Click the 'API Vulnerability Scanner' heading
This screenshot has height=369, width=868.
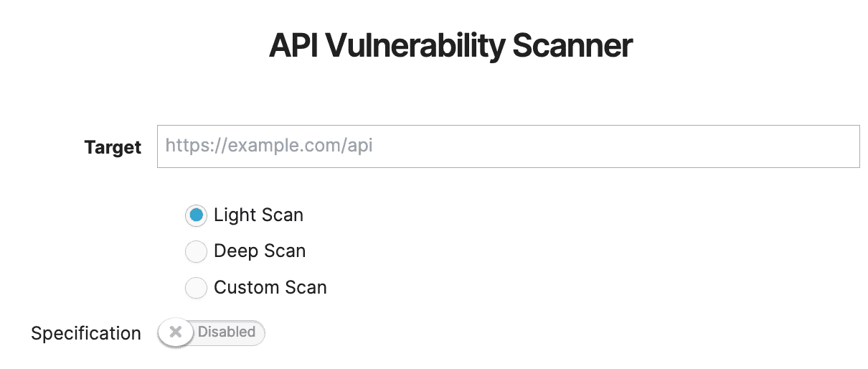(450, 46)
